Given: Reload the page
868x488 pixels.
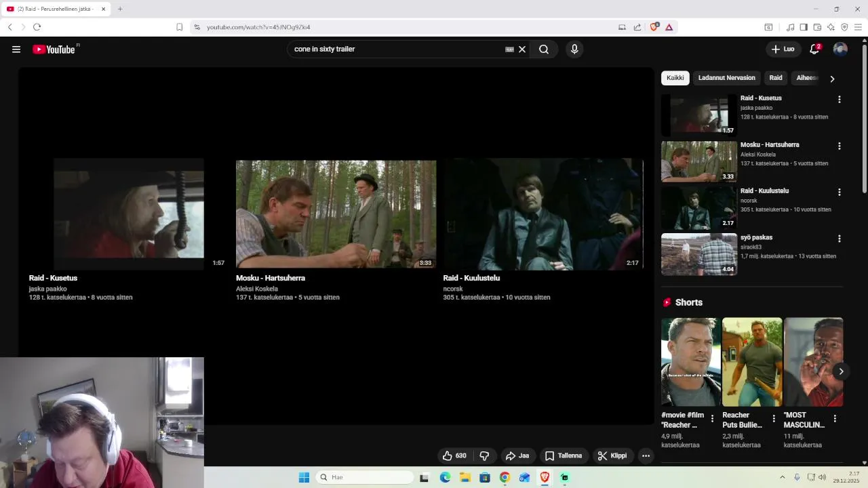Looking at the screenshot, I should [37, 27].
